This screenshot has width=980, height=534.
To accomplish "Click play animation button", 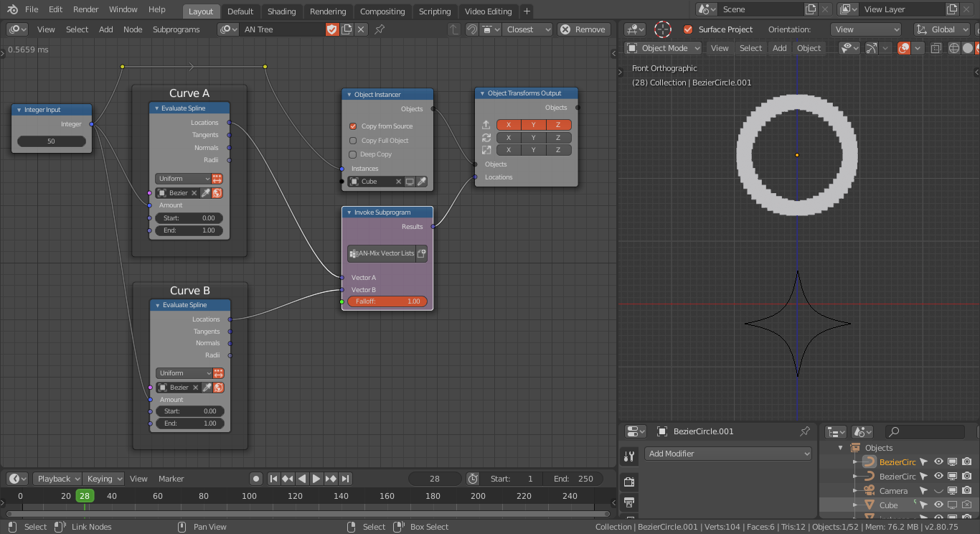I will tap(316, 479).
